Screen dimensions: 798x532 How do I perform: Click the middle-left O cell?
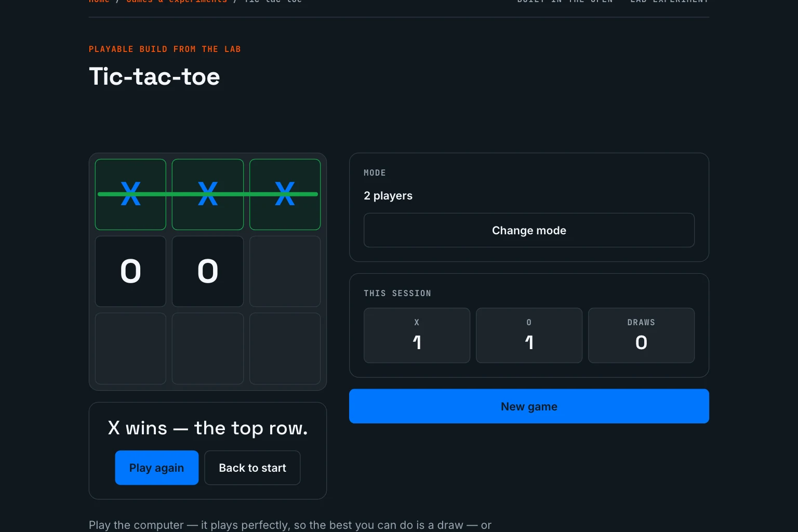coord(130,271)
